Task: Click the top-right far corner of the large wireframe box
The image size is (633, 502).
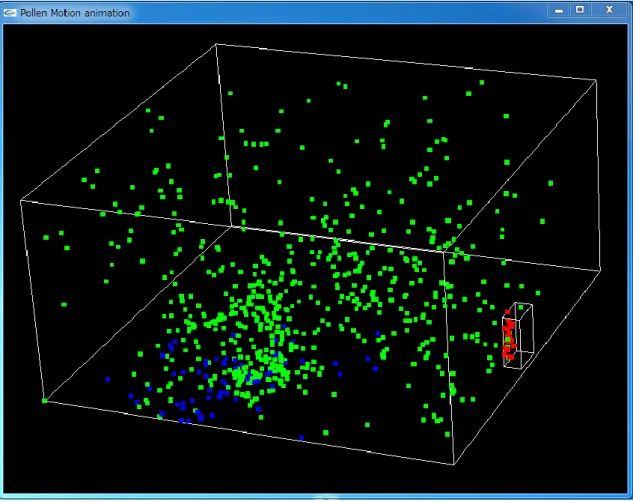Action: coord(596,80)
